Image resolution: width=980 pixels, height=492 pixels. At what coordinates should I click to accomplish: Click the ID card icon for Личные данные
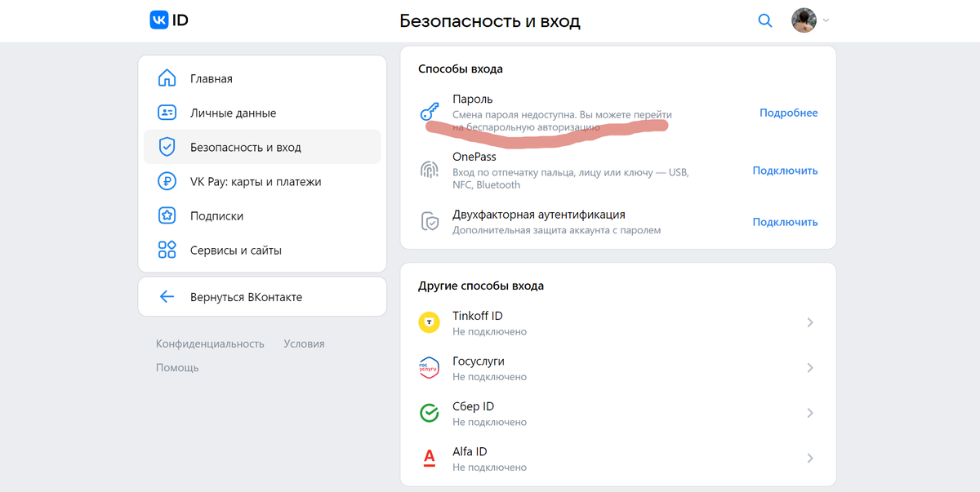coord(167,113)
